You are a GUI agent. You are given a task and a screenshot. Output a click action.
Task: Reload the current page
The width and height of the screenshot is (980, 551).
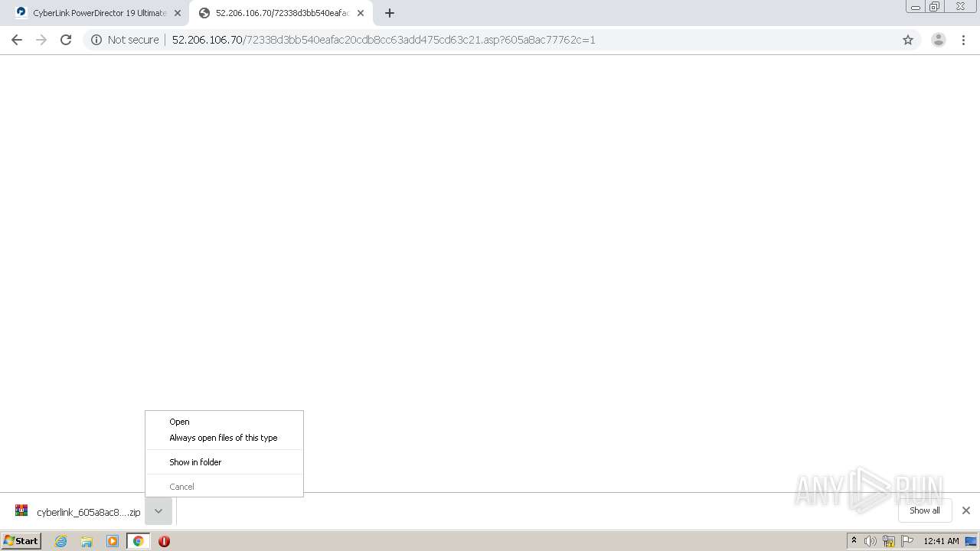point(66,40)
